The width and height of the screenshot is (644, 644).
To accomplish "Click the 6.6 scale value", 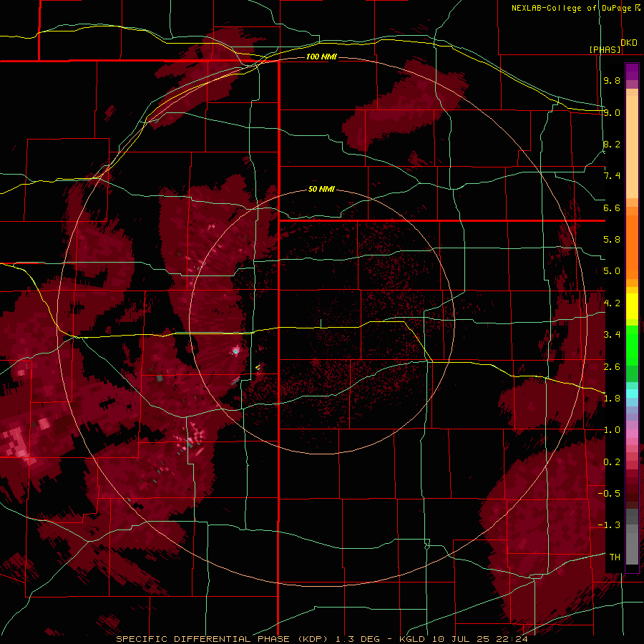I will [x=612, y=208].
